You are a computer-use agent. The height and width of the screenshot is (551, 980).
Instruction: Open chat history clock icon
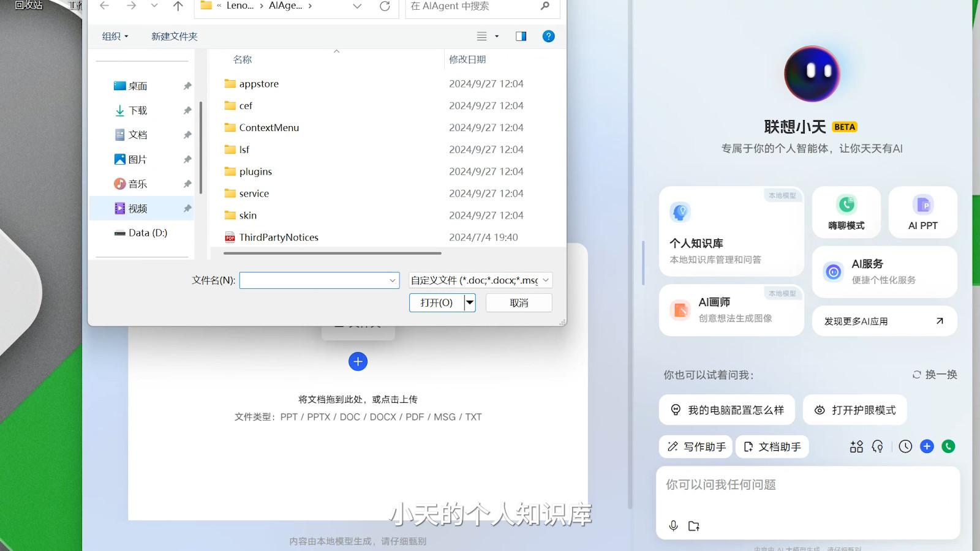click(x=905, y=446)
